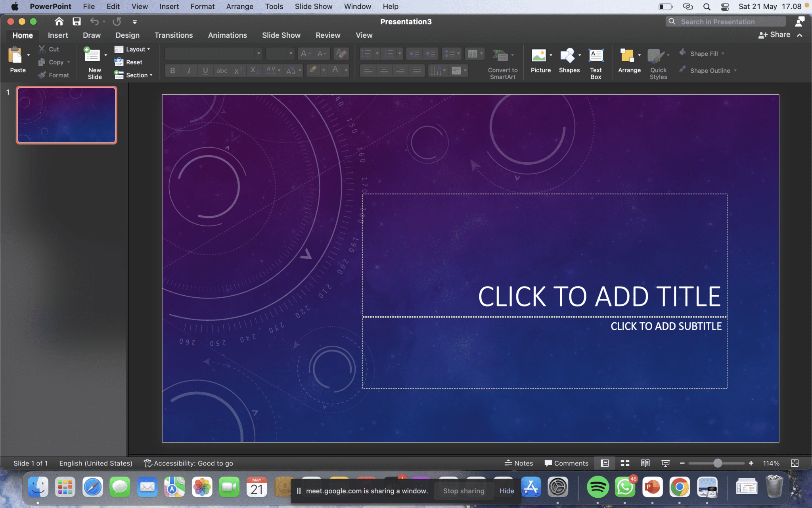Enable strikethrough text formatting
812x508 pixels.
coord(221,70)
